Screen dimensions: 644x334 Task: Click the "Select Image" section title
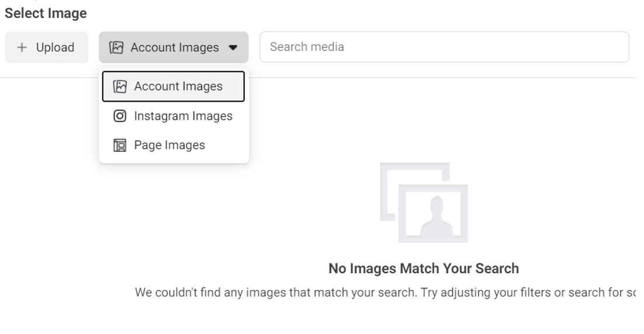click(x=46, y=12)
